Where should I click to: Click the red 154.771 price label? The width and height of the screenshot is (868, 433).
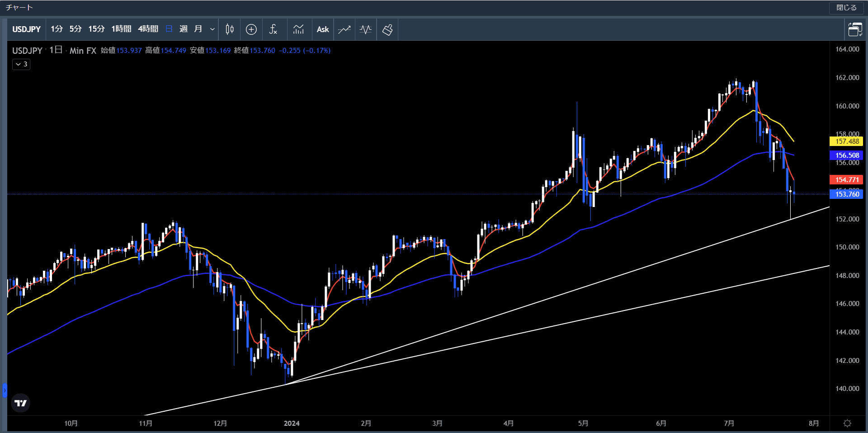click(x=847, y=180)
